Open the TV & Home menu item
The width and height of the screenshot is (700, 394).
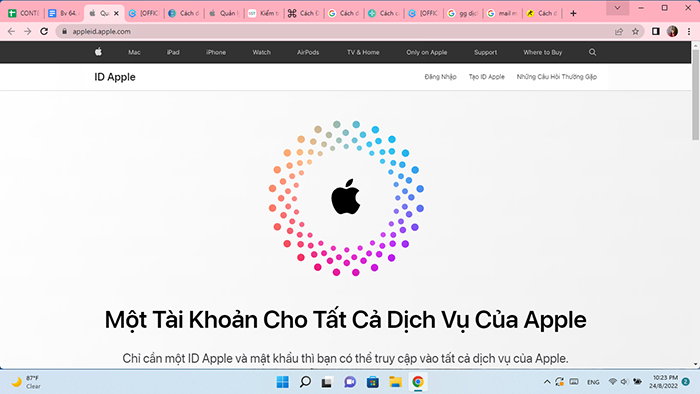coord(363,52)
